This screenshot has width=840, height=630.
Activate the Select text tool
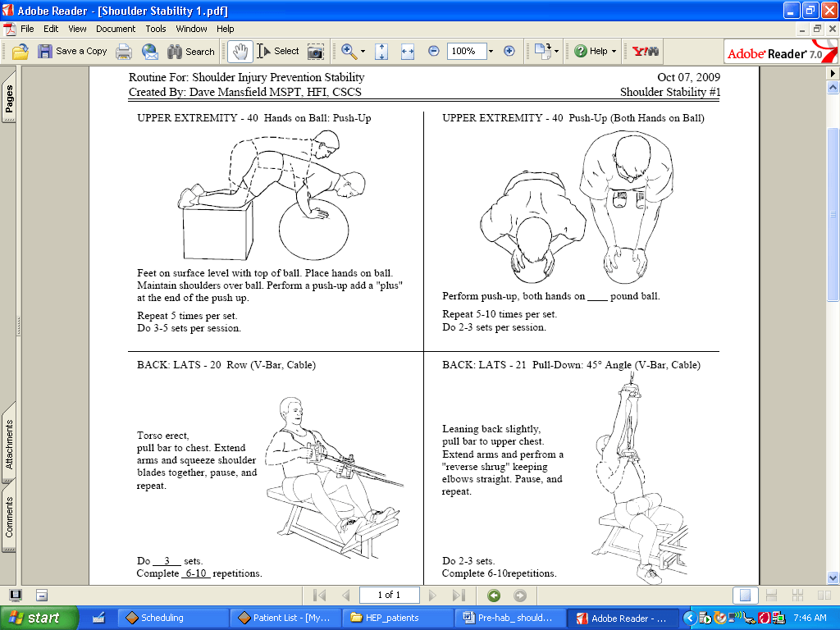(x=277, y=52)
